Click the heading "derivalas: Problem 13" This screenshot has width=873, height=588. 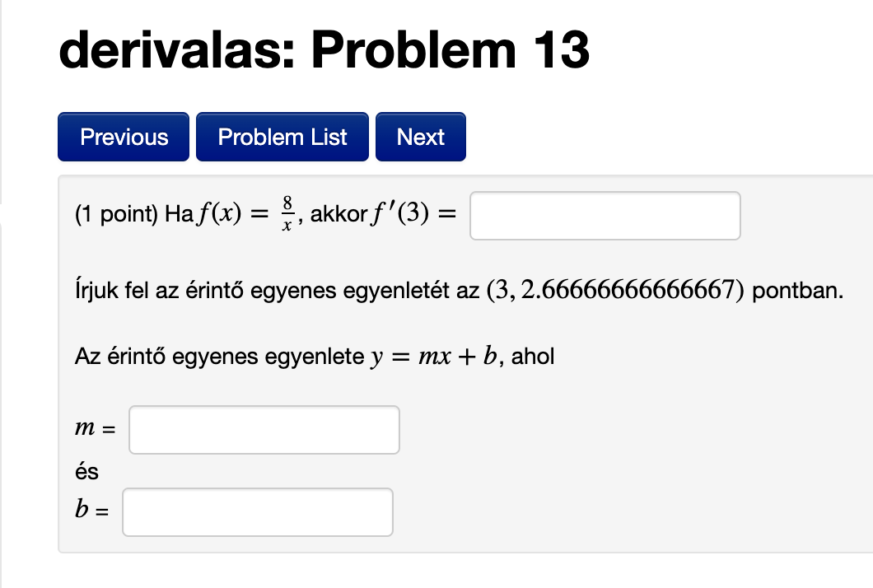[x=324, y=51]
